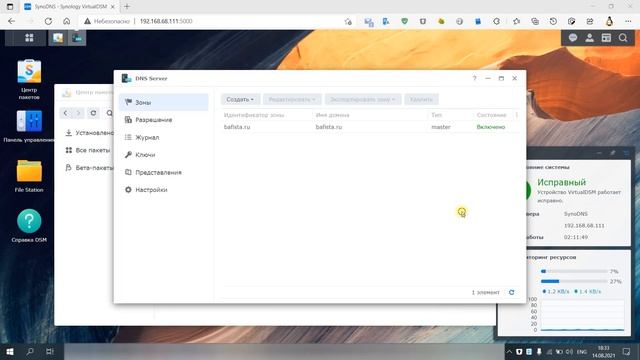Expand the Экспортировать зону dropdown
The image size is (640, 360).
pos(363,100)
